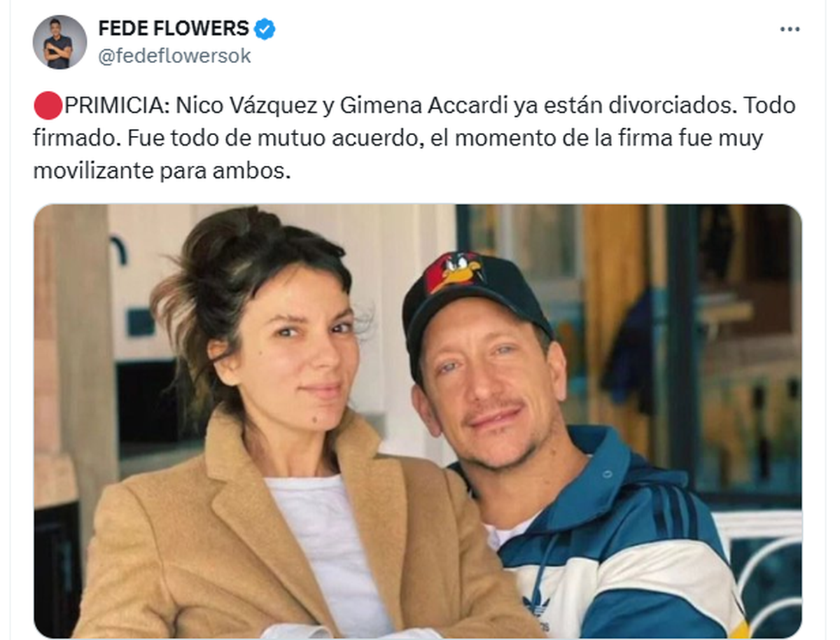Open the more options three-dot menu
The image size is (840, 640).
(790, 29)
